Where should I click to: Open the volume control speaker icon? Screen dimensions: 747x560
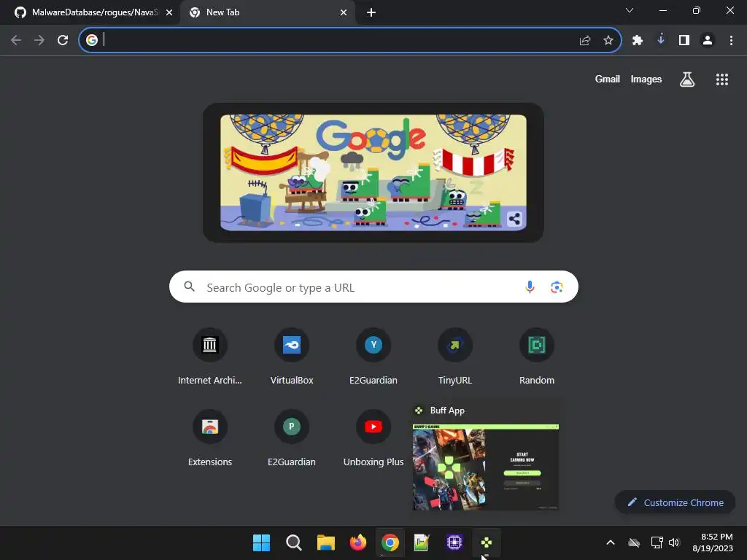(x=674, y=542)
